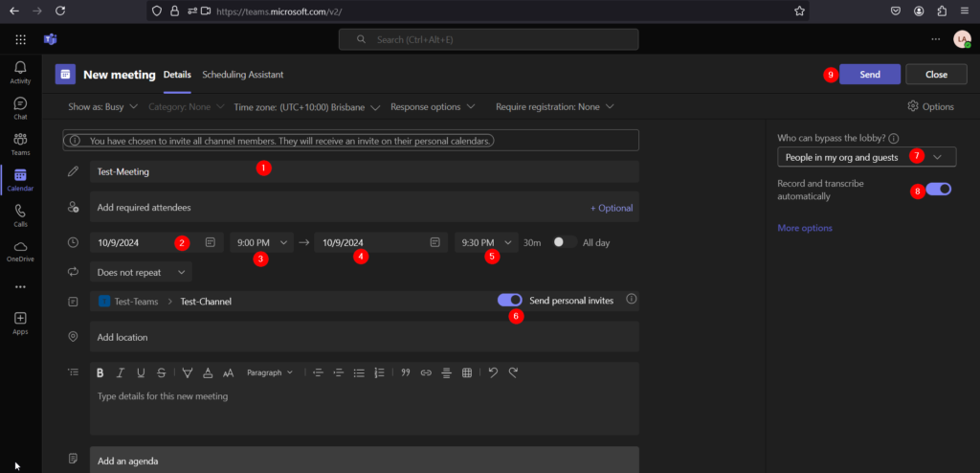Increase indent in the editor

pyautogui.click(x=338, y=372)
